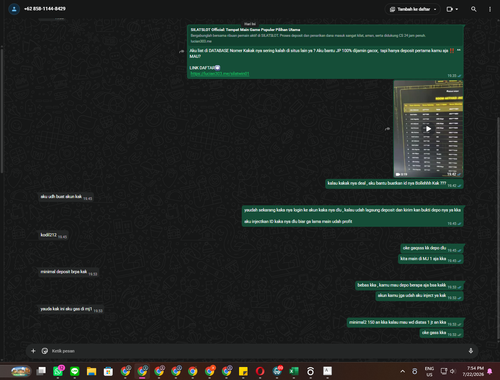Open contact info for +62 858-1144-8429

pos(45,9)
